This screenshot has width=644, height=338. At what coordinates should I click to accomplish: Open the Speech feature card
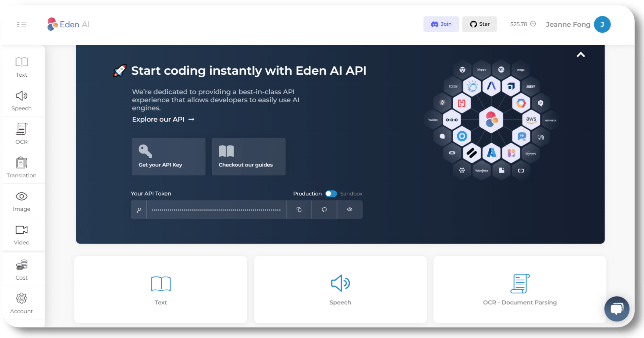point(340,289)
